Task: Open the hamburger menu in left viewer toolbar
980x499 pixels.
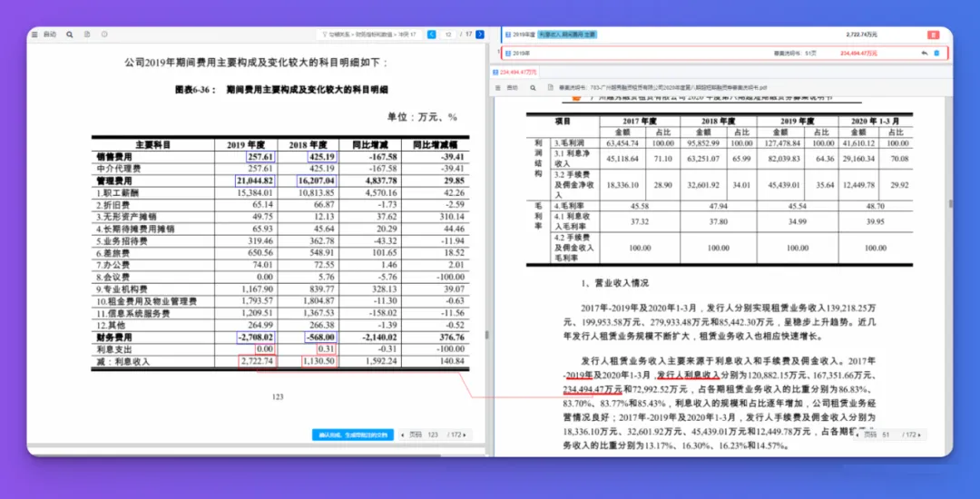Action: (x=34, y=34)
